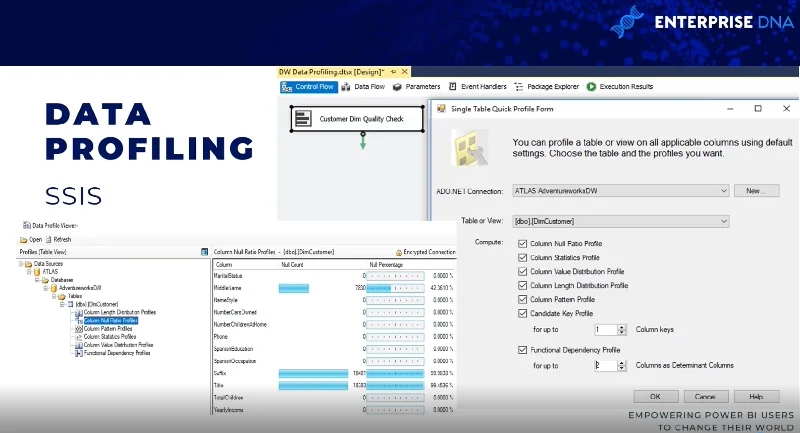Switch to the Package Explorer tab
Screen dimensions: 800x433
tap(547, 87)
